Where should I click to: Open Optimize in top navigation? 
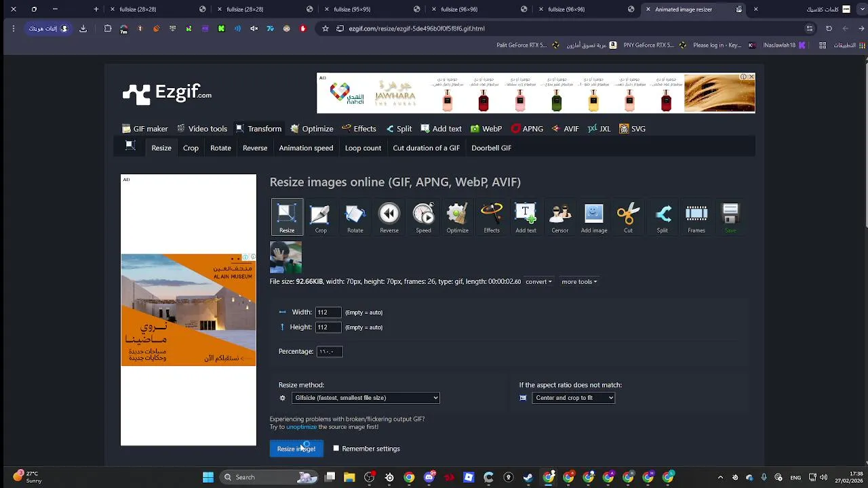click(x=312, y=129)
